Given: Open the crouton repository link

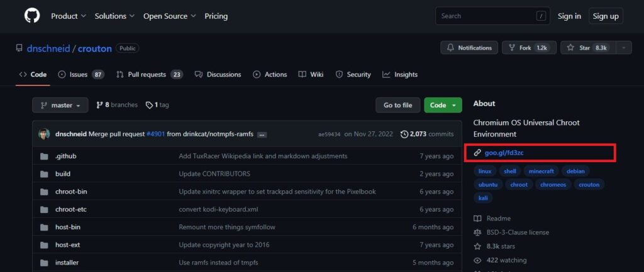Looking at the screenshot, I should (95, 48).
